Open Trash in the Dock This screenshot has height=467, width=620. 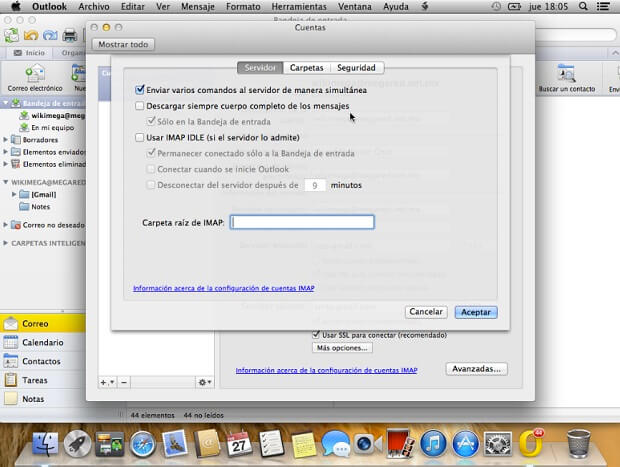(578, 444)
